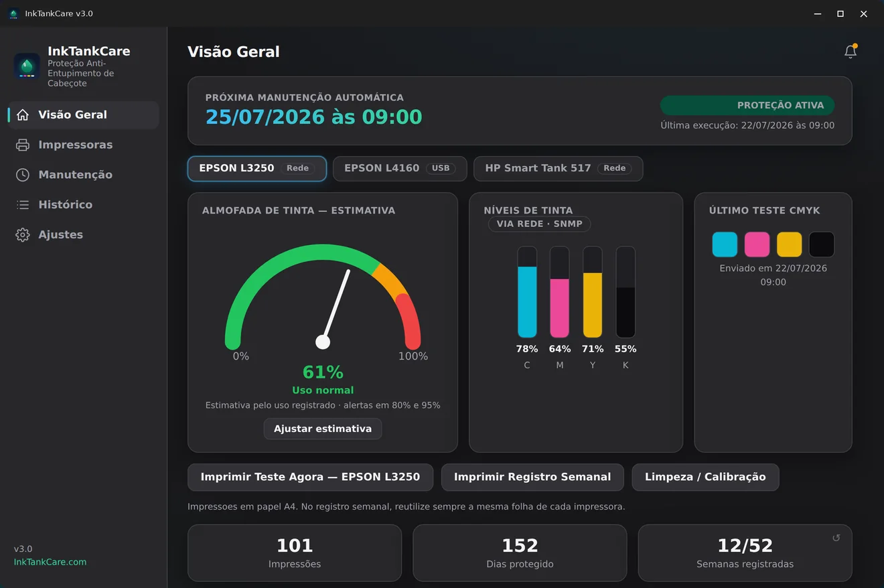Image resolution: width=884 pixels, height=588 pixels.
Task: Switch to the EPSON L4160 USB tab
Action: pyautogui.click(x=400, y=169)
